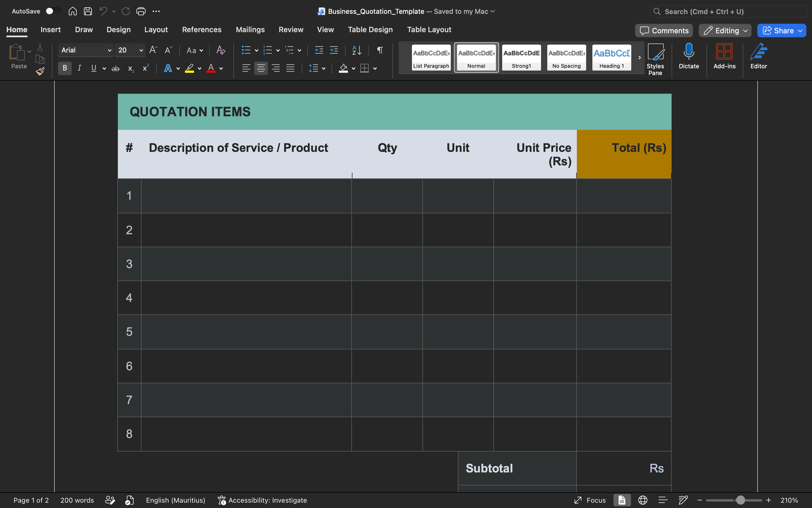Click the Share button

pos(782,30)
